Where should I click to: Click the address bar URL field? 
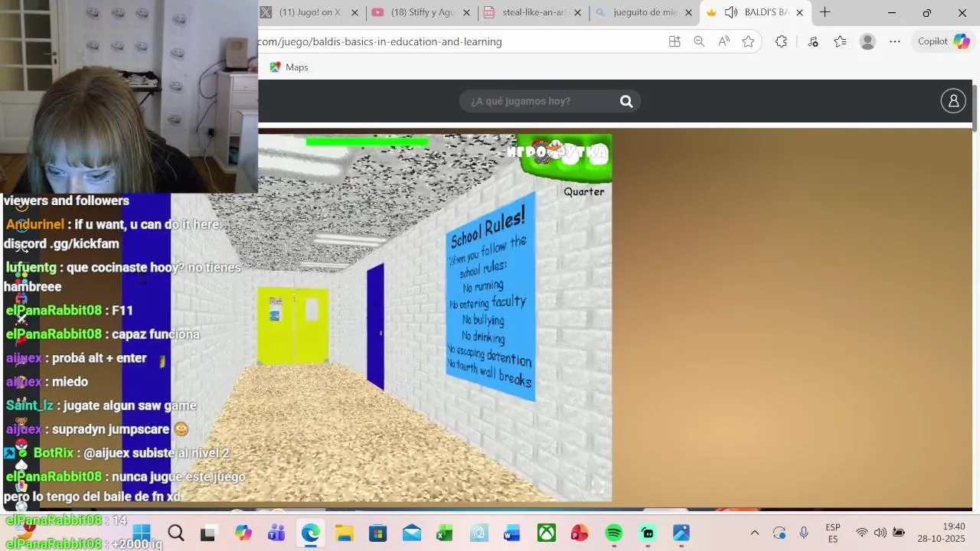[x=459, y=41]
